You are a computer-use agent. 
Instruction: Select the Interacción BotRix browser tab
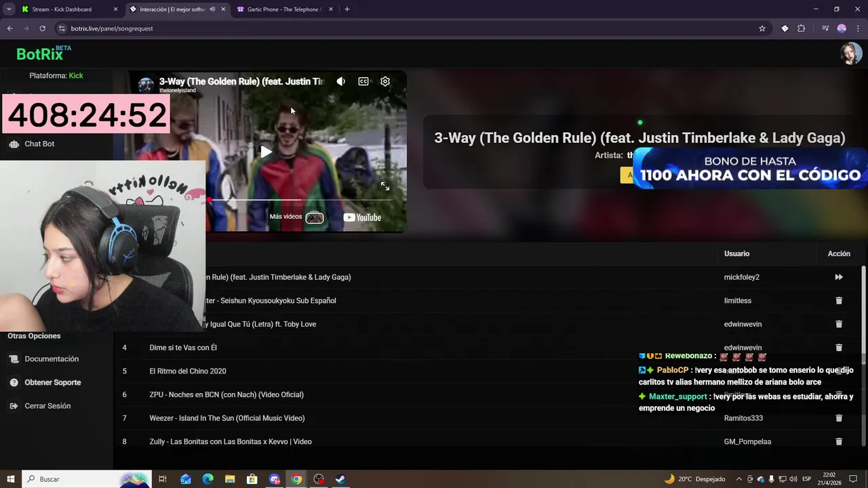click(x=176, y=9)
